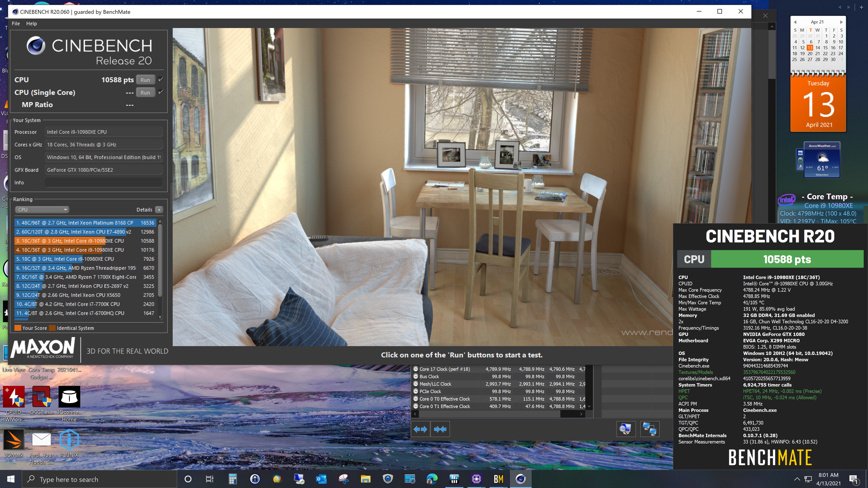868x488 pixels.
Task: Open Outlook from the taskbar
Action: [x=321, y=479]
